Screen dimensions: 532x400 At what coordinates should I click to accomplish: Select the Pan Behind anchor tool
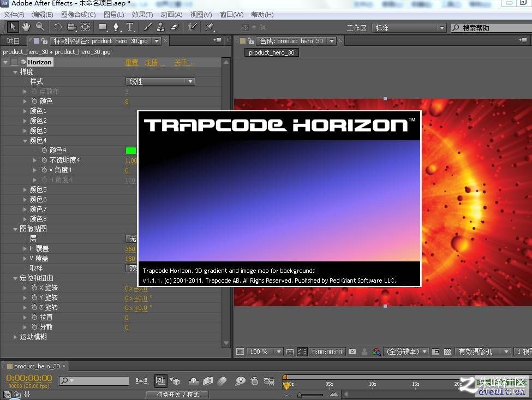coord(85,27)
